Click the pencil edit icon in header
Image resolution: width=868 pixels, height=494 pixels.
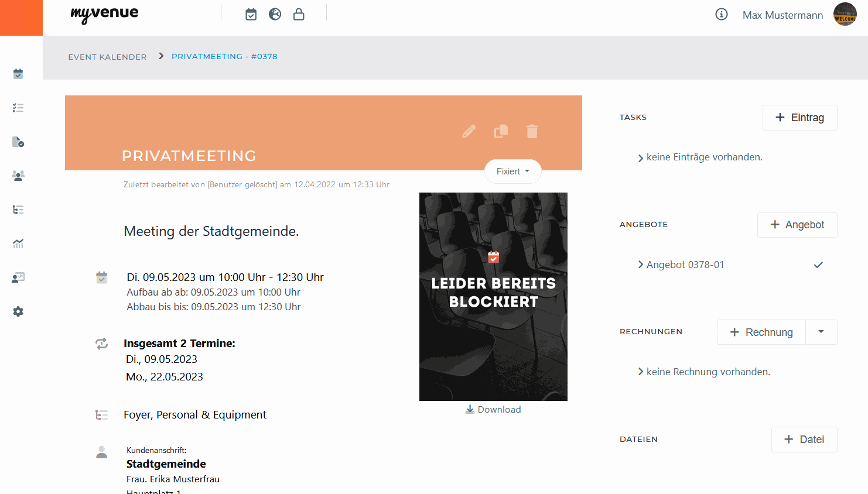[469, 131]
